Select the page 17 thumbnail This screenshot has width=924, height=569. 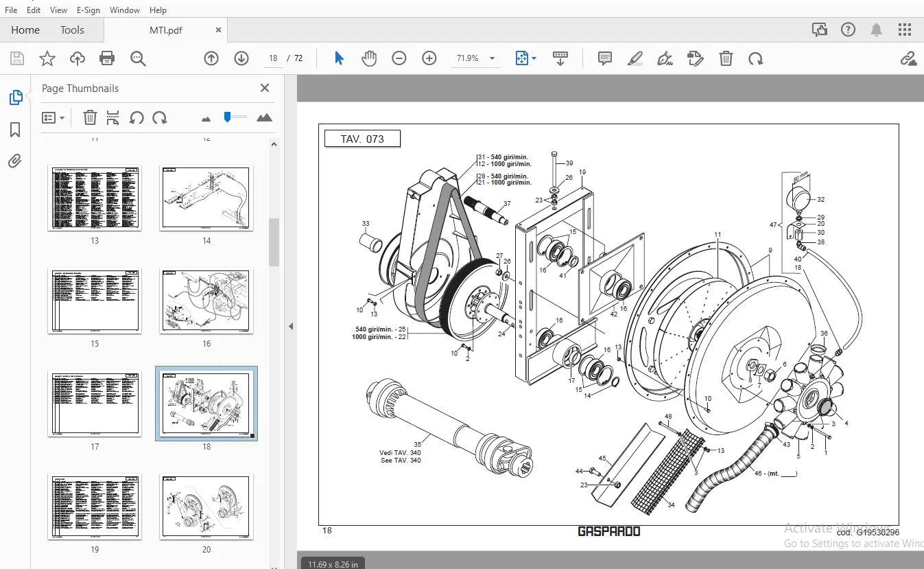tap(95, 404)
